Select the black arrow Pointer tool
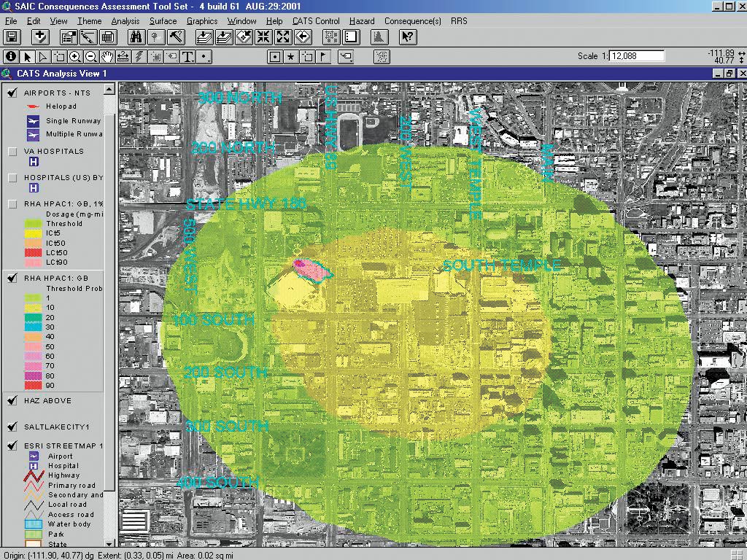 pyautogui.click(x=27, y=57)
